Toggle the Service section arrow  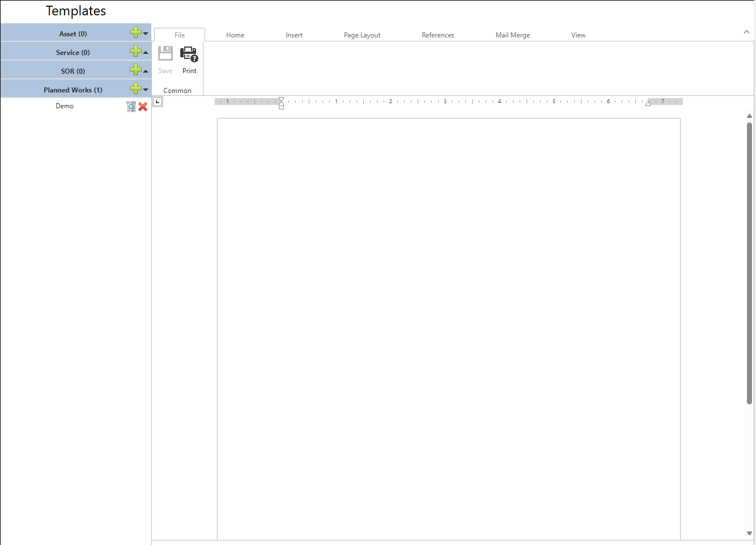pos(146,53)
